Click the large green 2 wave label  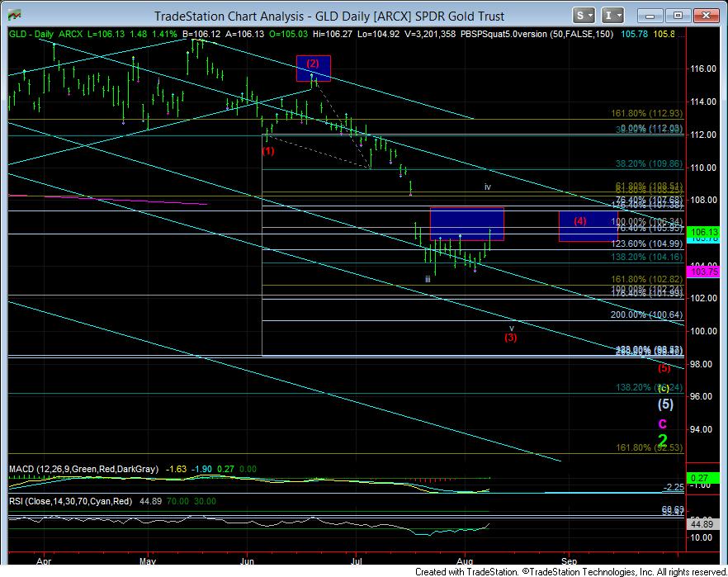tap(663, 440)
